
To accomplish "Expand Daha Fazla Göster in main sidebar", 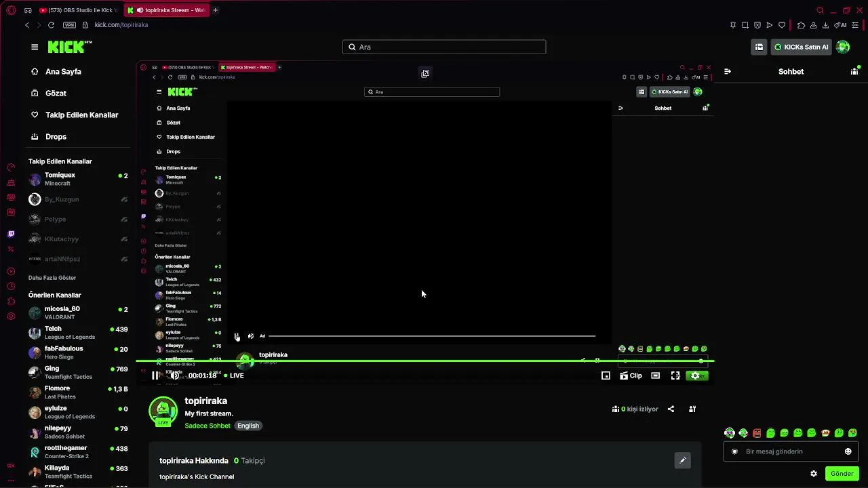I will [x=52, y=278].
